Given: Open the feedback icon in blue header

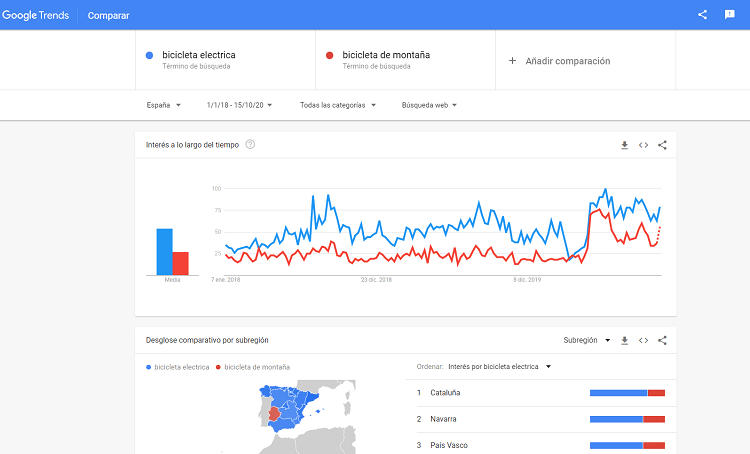Looking at the screenshot, I should click(x=729, y=14).
